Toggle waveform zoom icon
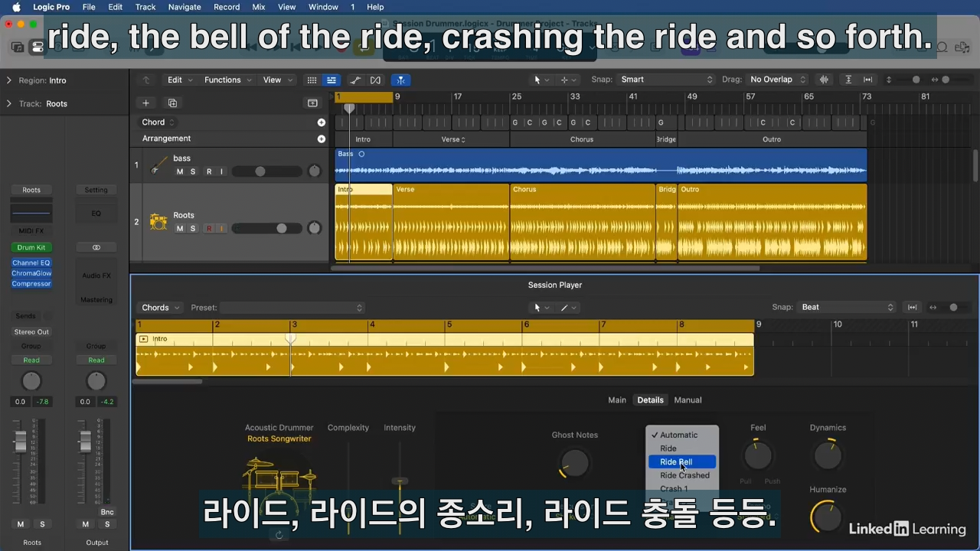The height and width of the screenshot is (551, 980). 825,80
